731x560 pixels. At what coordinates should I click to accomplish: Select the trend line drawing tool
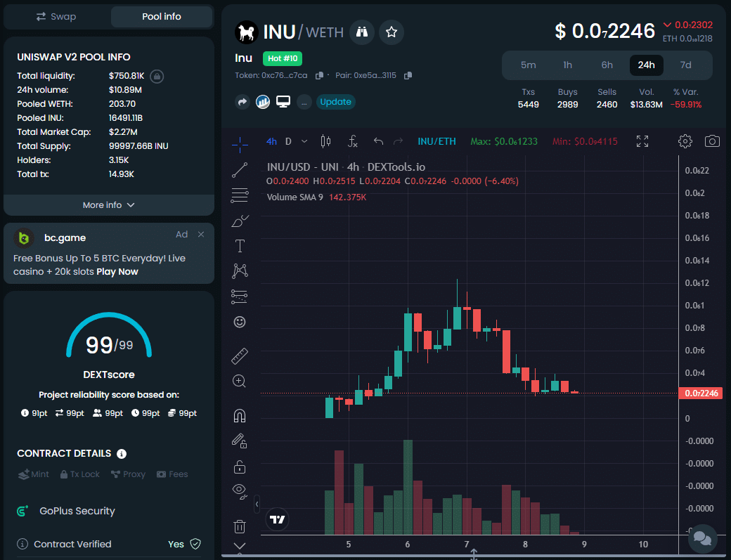tap(240, 170)
